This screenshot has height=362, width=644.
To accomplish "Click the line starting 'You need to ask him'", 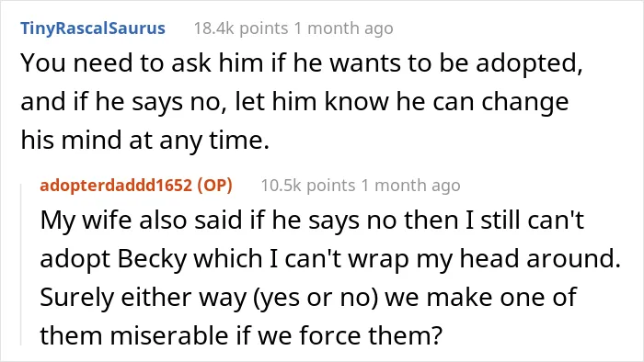I will click(x=302, y=64).
